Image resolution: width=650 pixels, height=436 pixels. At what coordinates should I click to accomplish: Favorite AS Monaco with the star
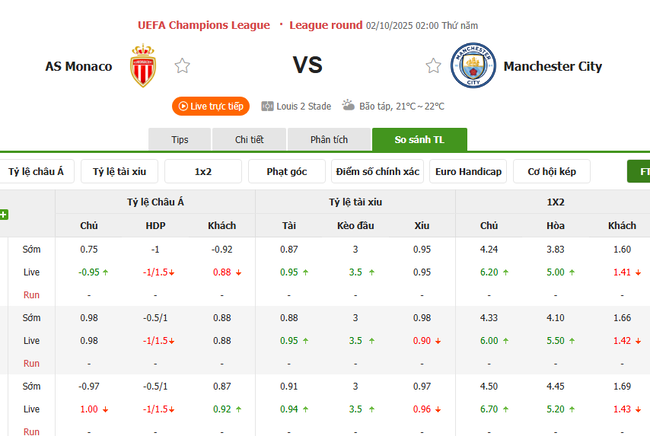pyautogui.click(x=182, y=66)
